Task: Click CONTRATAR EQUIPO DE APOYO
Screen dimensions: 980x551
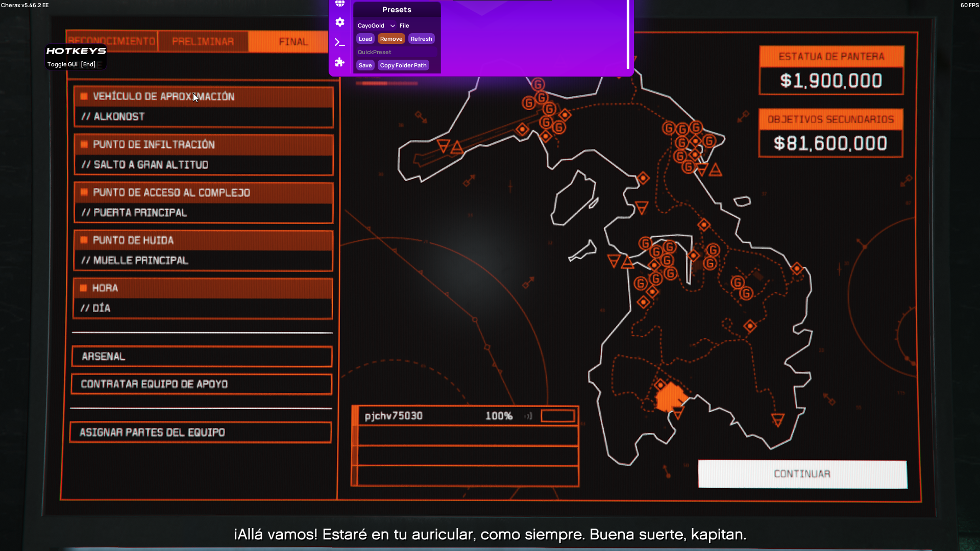Action: point(202,384)
